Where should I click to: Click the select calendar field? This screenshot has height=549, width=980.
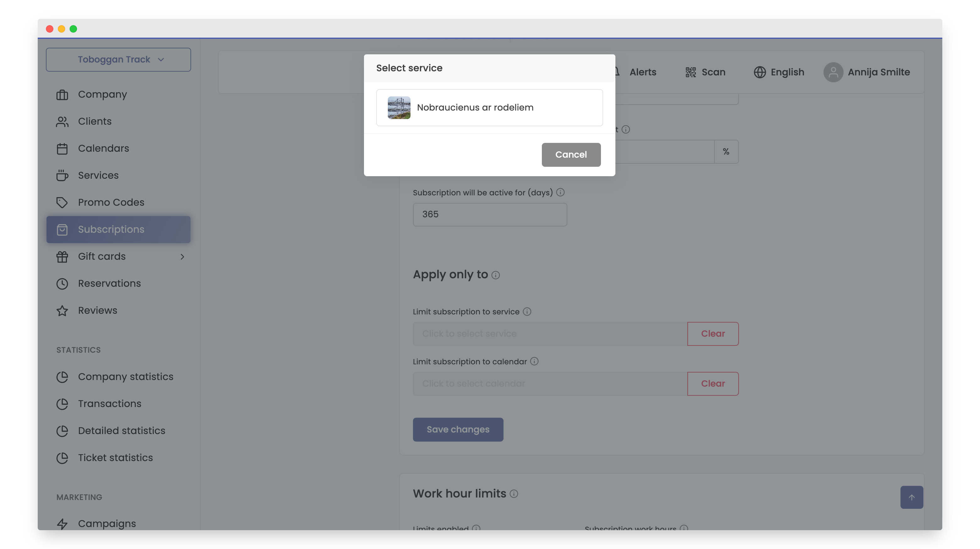tap(550, 383)
